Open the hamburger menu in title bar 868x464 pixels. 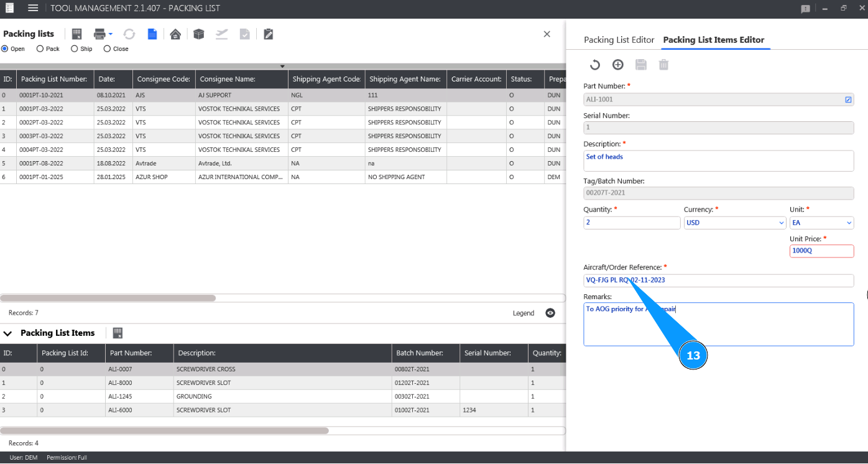[33, 8]
